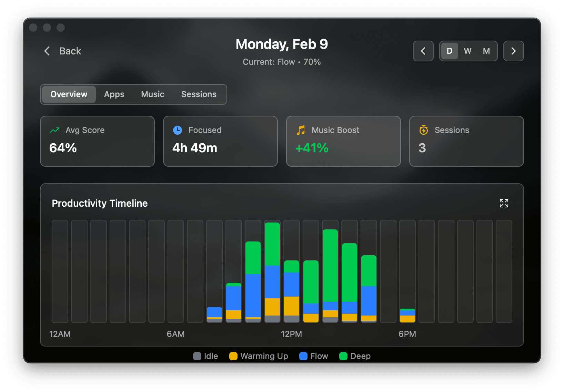Click the Idle legend marker

[197, 356]
